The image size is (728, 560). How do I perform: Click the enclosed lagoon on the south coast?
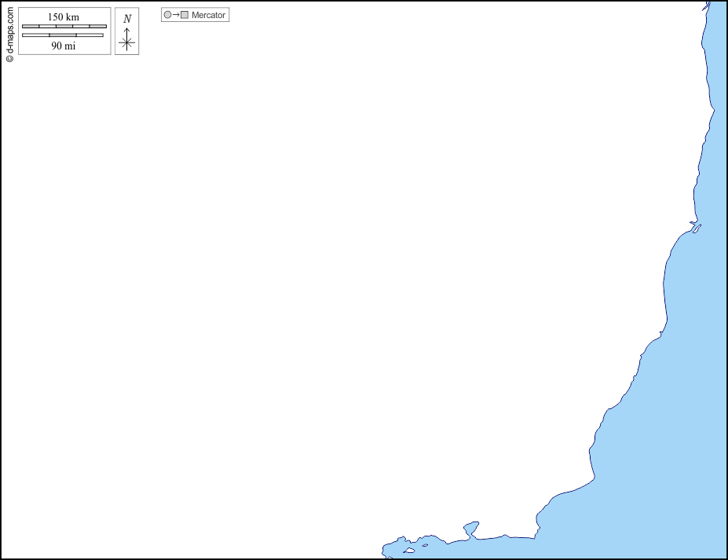click(471, 527)
